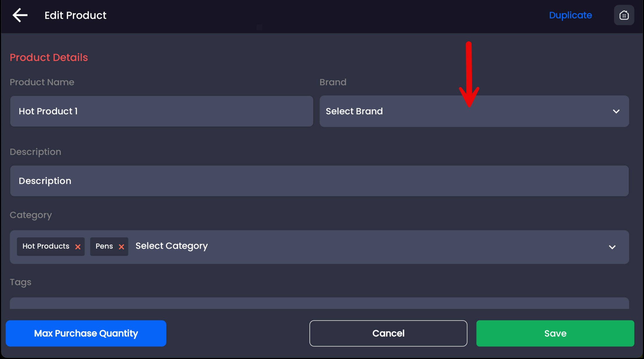
Task: Remove the Pens category chip
Action: coord(121,247)
